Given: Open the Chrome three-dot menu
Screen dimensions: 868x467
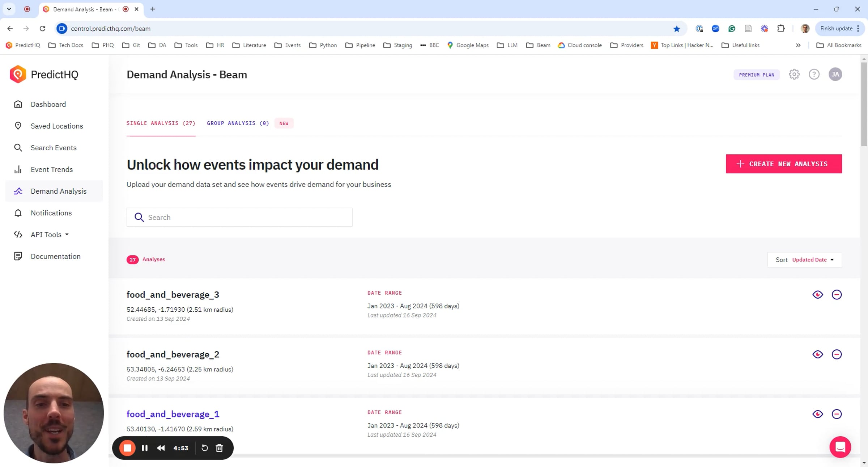Looking at the screenshot, I should coord(858,29).
